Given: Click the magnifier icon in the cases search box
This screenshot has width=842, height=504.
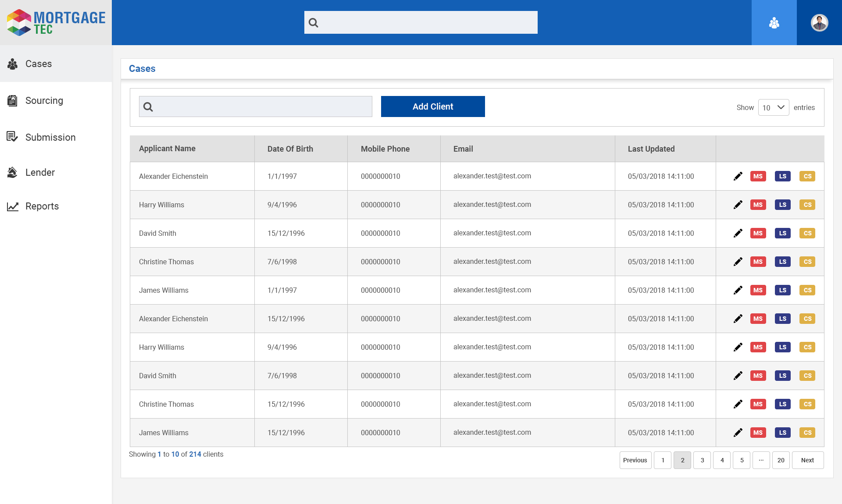Looking at the screenshot, I should 148,107.
